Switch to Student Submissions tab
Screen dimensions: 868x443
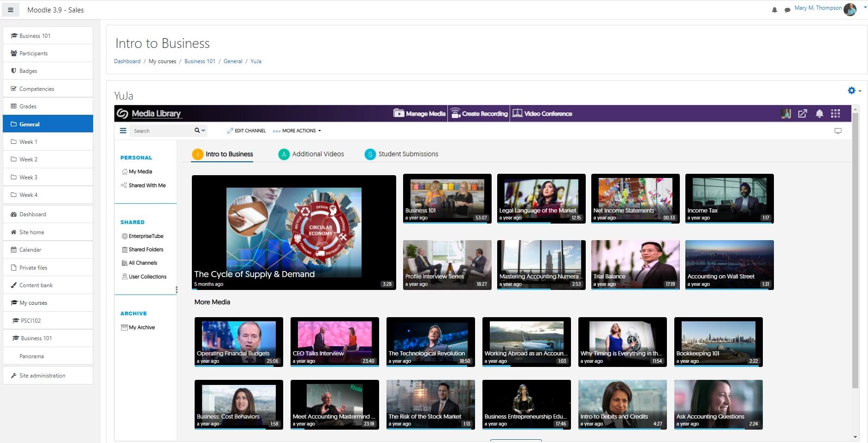pos(401,154)
